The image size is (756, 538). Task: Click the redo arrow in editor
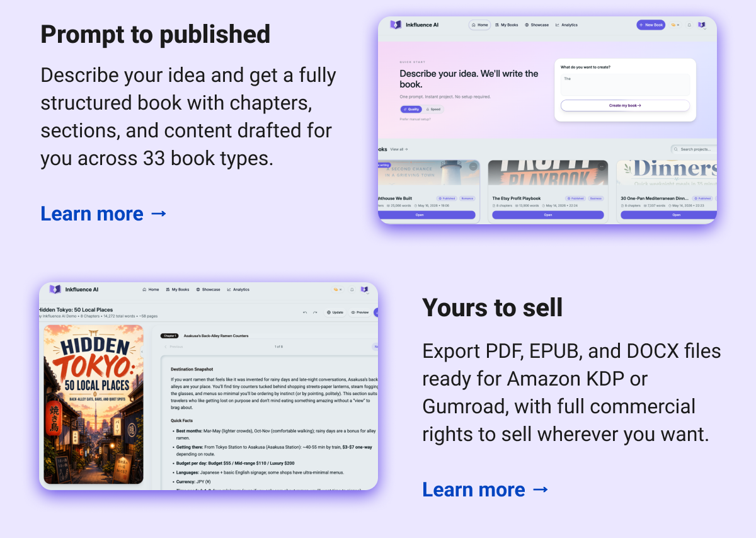[315, 312]
